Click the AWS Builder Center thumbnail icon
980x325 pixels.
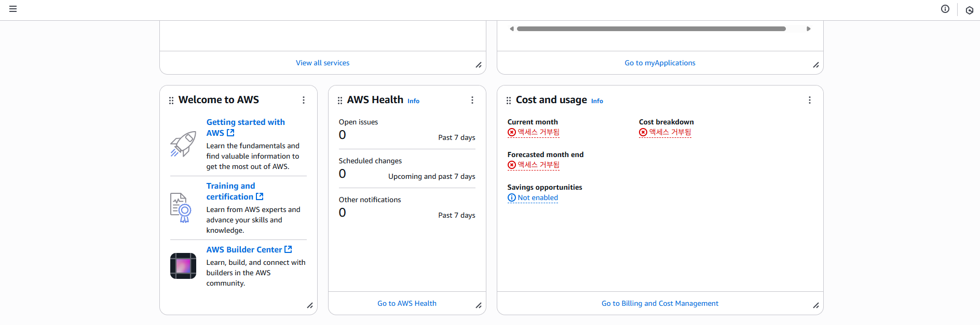(183, 266)
